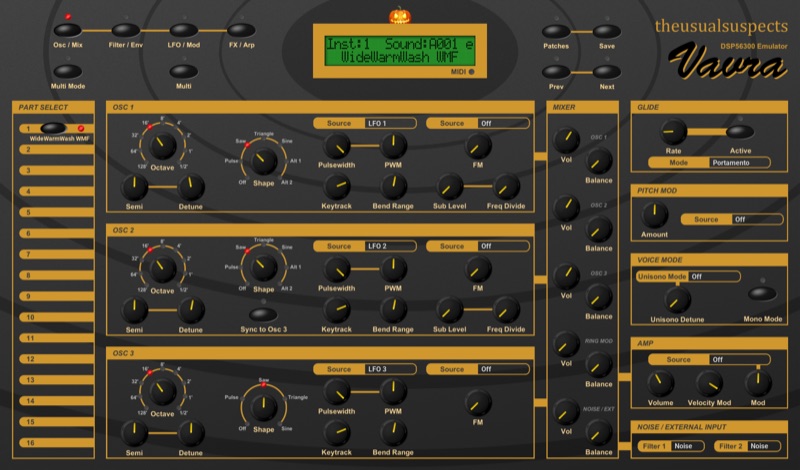
Task: Click the OSC 1 Bend Range knob
Action: pos(393,187)
